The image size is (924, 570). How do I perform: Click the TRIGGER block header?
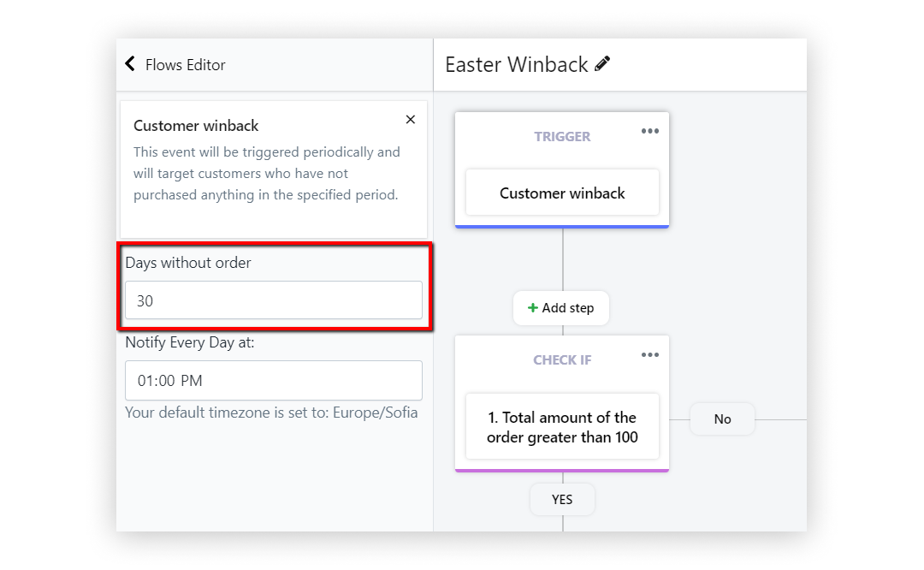pos(562,137)
